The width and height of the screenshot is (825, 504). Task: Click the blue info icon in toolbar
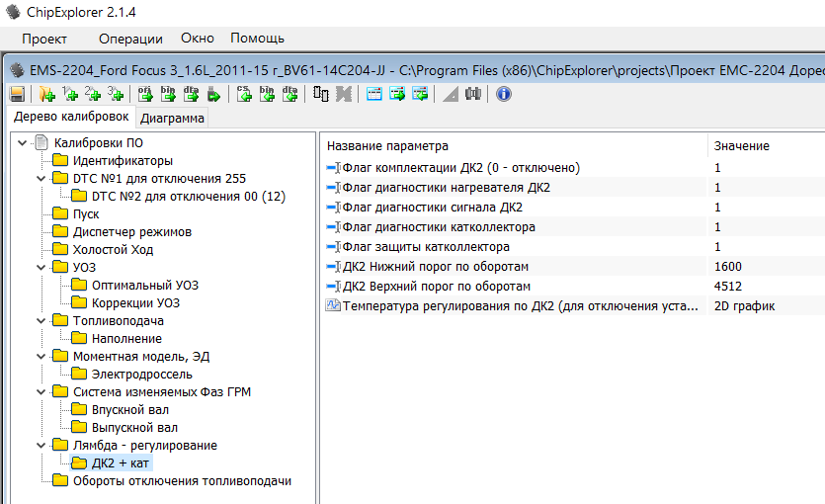[x=503, y=94]
